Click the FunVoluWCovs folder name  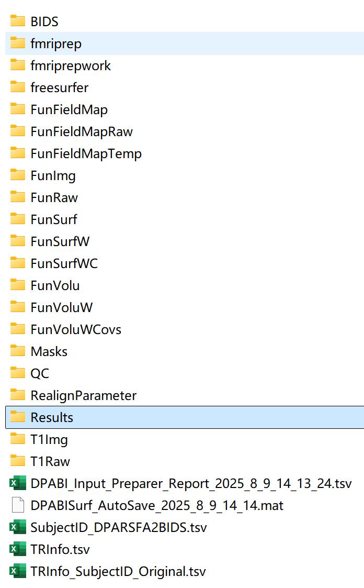(x=76, y=330)
